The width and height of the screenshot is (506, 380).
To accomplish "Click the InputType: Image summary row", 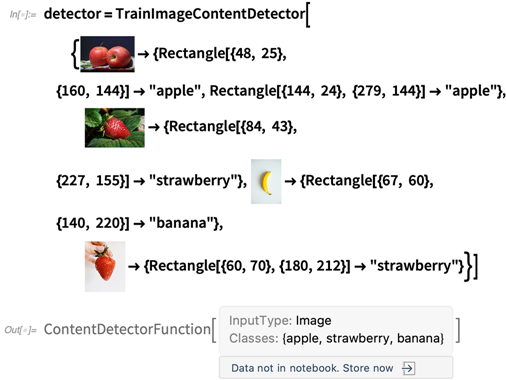I will coord(280,321).
